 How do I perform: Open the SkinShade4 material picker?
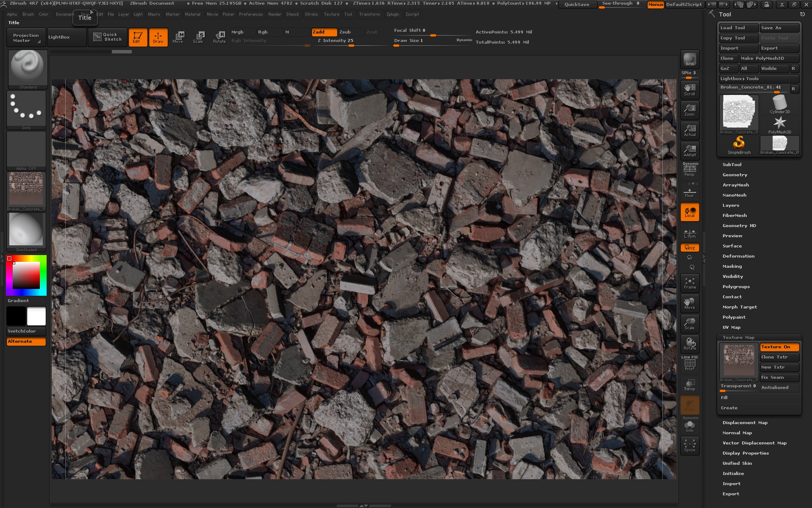(26, 232)
